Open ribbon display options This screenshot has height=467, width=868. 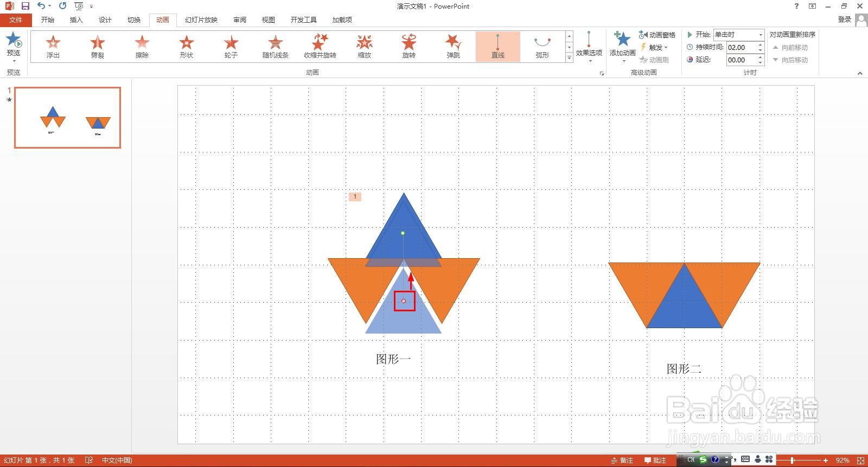[x=812, y=6]
